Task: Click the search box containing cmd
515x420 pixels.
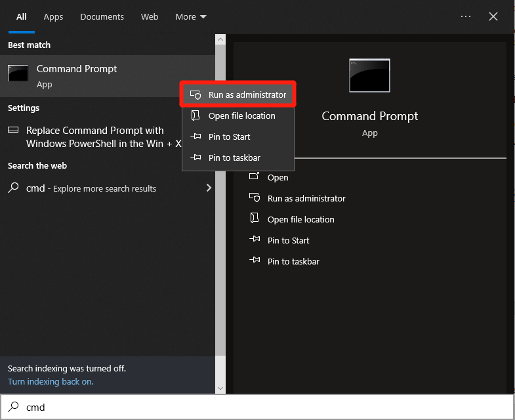Action: tap(262, 407)
